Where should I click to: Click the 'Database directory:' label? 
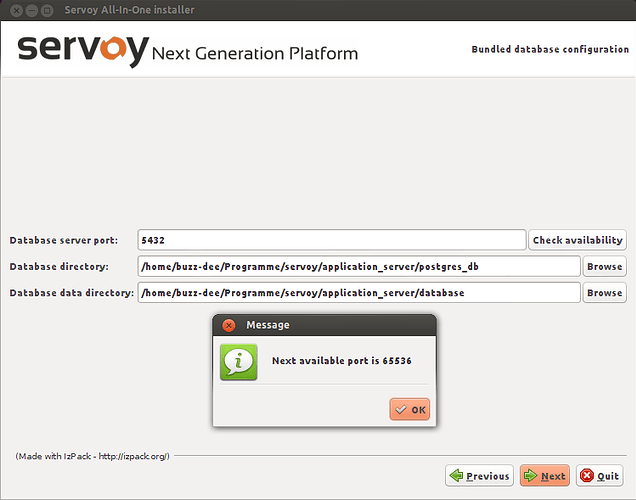59,266
